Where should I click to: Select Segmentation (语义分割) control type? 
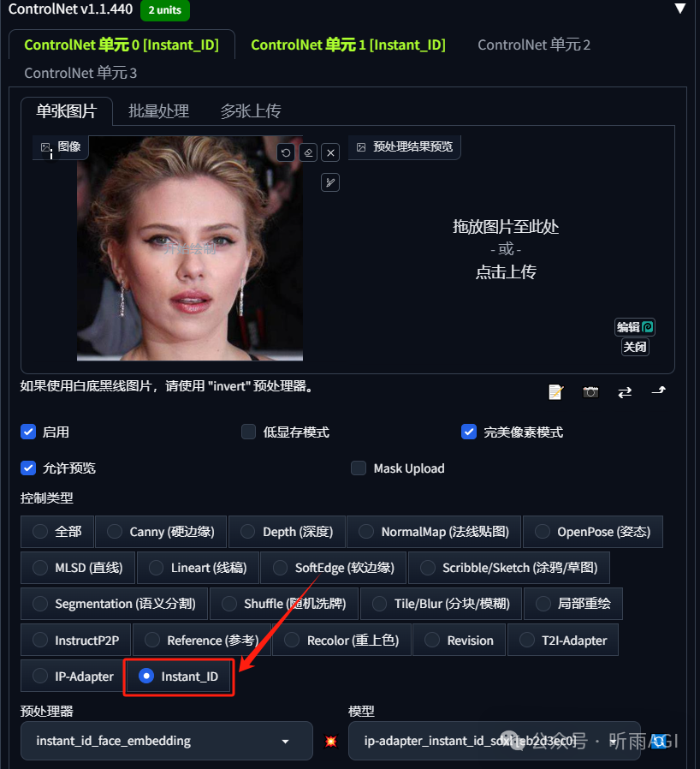(x=114, y=604)
